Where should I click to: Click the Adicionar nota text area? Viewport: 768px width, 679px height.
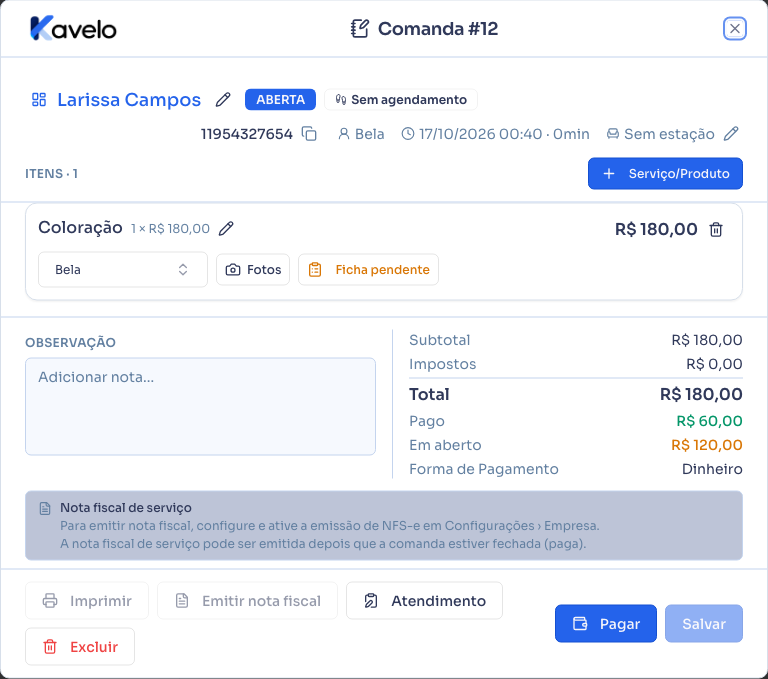[200, 407]
